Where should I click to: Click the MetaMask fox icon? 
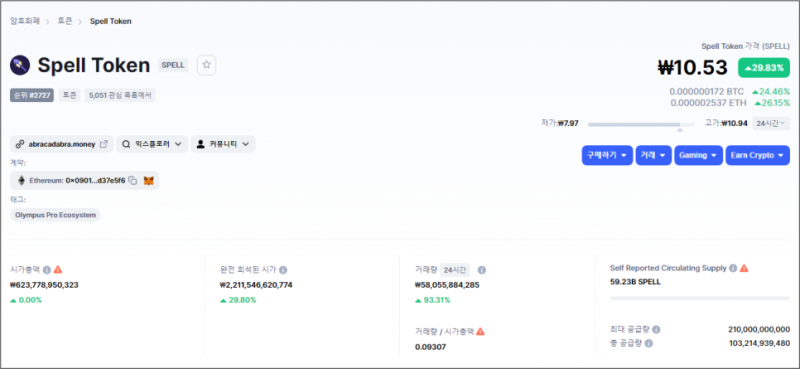[148, 180]
